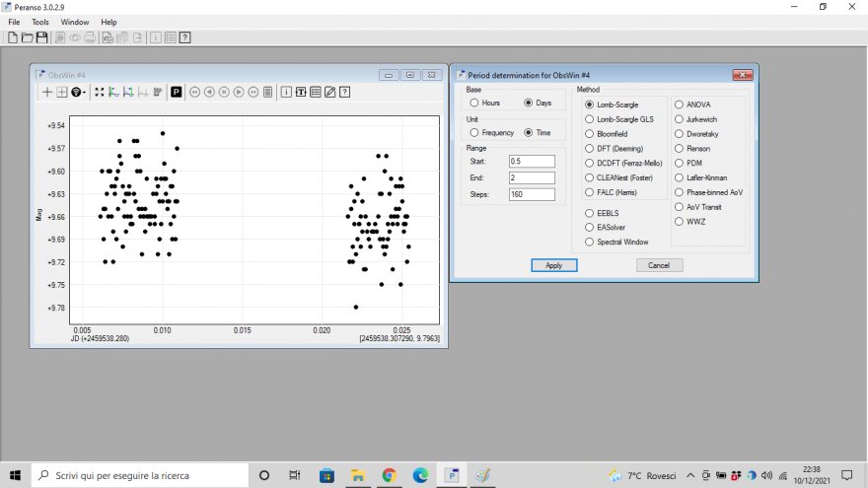Image resolution: width=868 pixels, height=488 pixels.
Task: Click the text 'T' annotation icon in ObsWin
Action: click(301, 92)
